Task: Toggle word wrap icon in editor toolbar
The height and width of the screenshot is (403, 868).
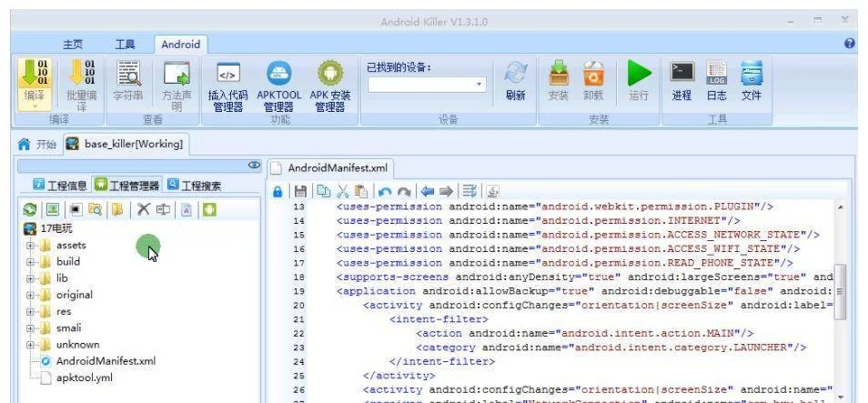Action: [x=470, y=192]
